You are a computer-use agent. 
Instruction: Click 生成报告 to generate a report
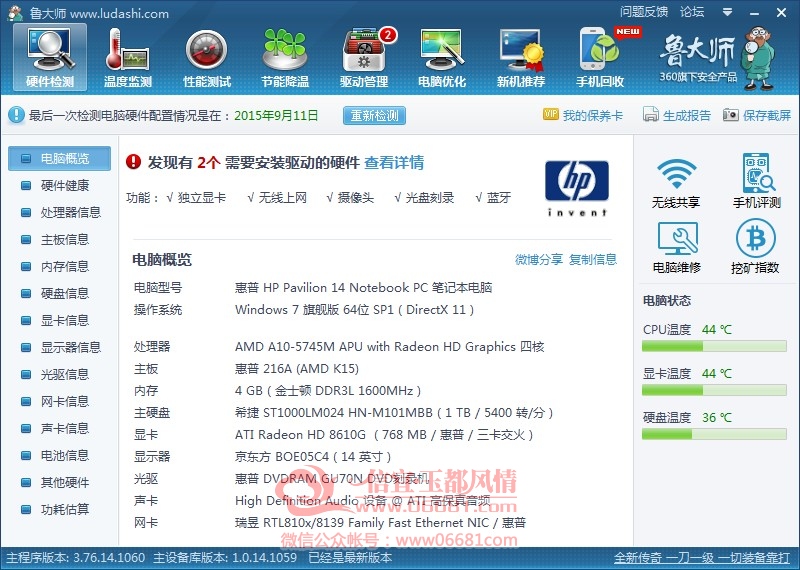[x=677, y=115]
